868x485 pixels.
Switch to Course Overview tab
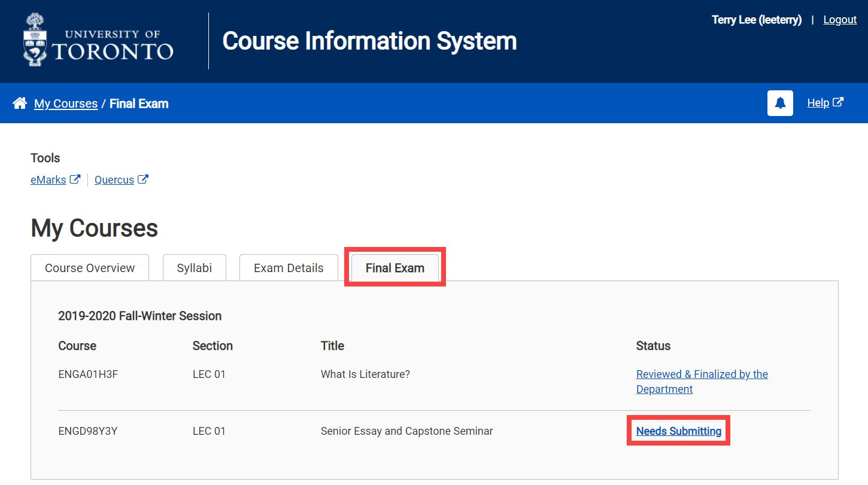coord(90,268)
